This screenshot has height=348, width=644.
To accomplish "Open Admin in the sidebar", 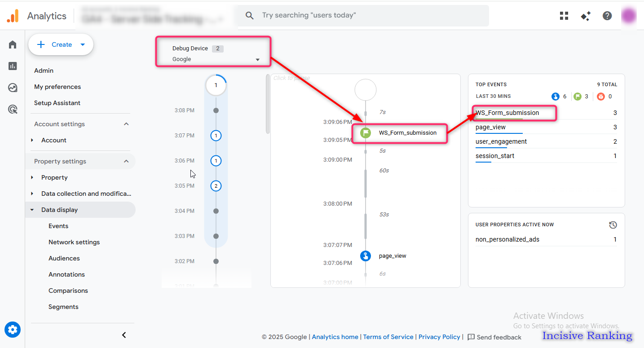I will pos(44,70).
